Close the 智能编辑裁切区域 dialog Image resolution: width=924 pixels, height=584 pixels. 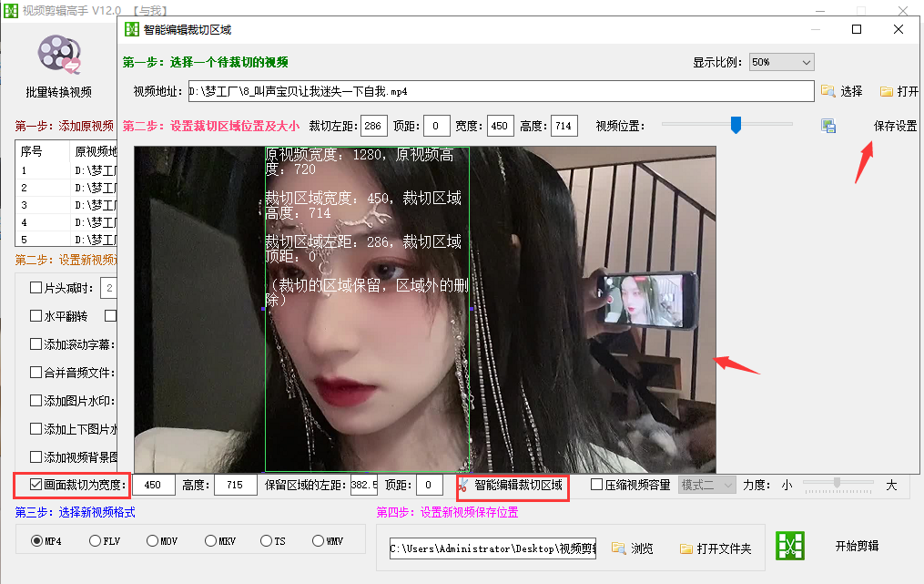tap(899, 29)
